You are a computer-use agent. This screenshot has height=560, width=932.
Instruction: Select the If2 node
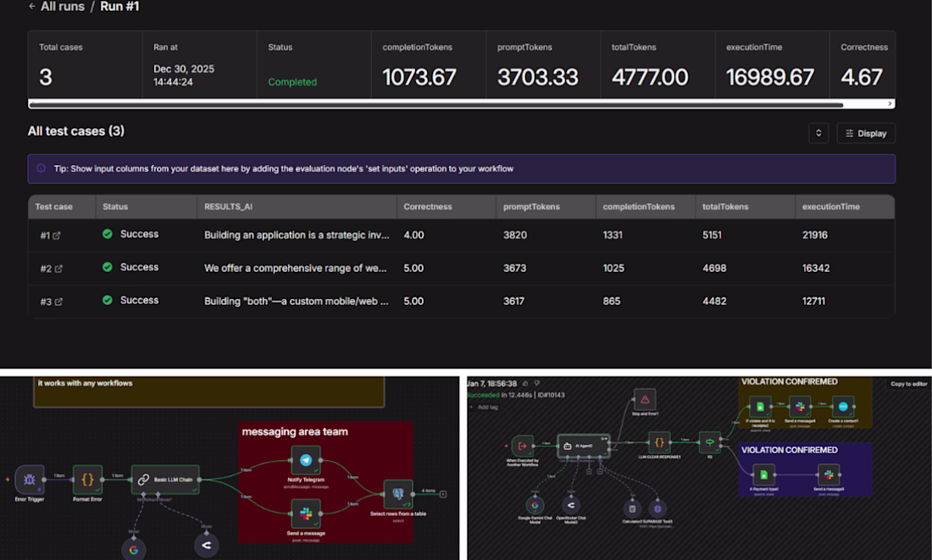pos(710,442)
